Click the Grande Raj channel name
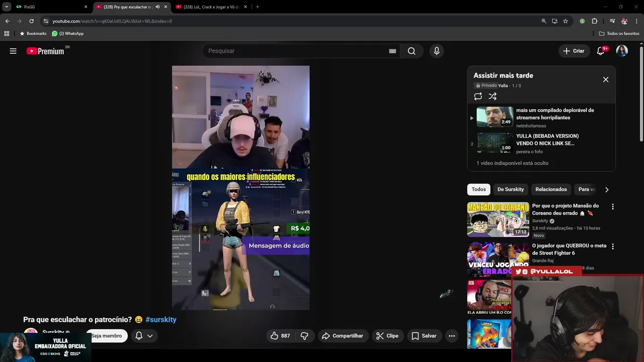644x362 pixels. pos(543,260)
